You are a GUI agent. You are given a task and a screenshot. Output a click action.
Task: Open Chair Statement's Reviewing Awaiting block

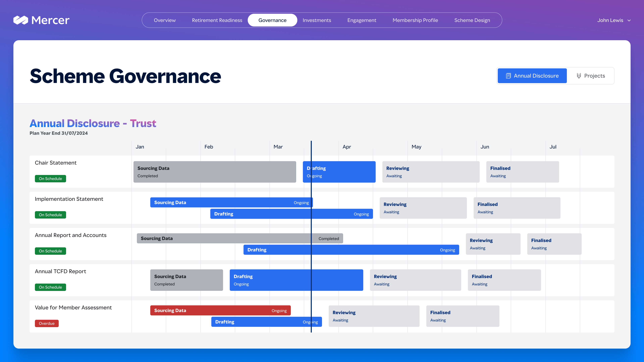point(431,172)
